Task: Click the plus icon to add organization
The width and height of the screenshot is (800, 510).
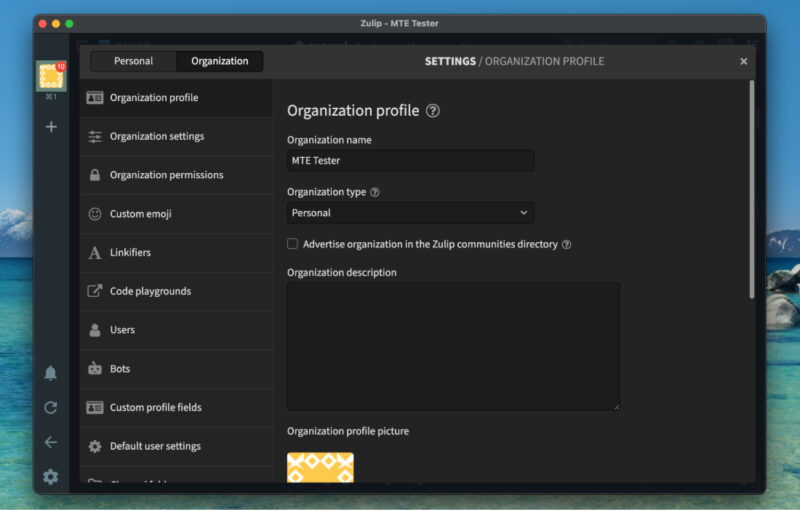Action: pos(51,127)
